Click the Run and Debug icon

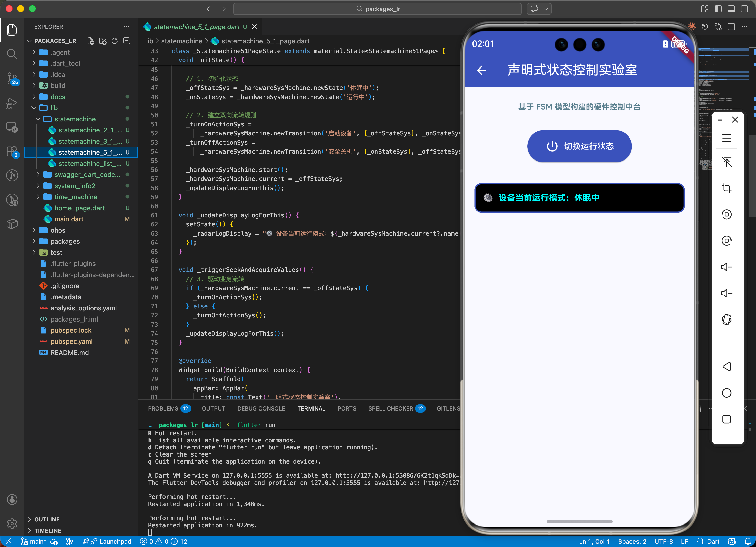tap(12, 103)
